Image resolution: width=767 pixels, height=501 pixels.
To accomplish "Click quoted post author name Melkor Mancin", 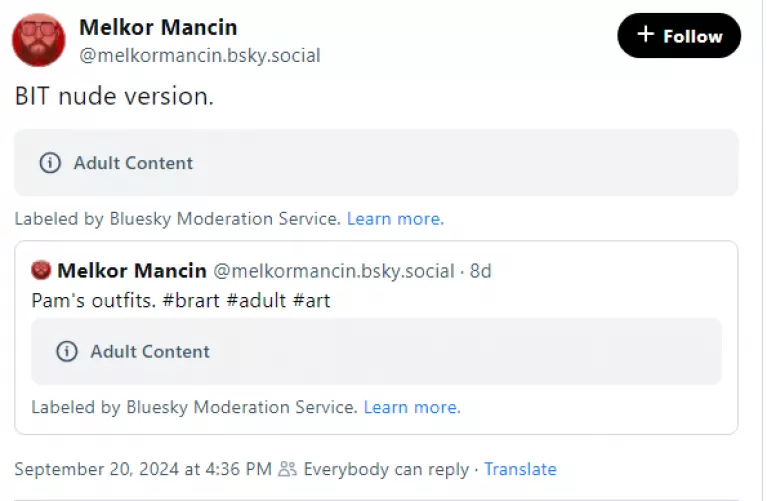I will pos(132,270).
